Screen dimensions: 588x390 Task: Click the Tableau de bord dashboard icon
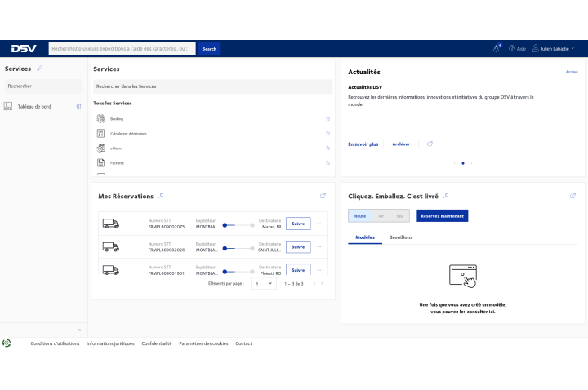click(x=8, y=106)
